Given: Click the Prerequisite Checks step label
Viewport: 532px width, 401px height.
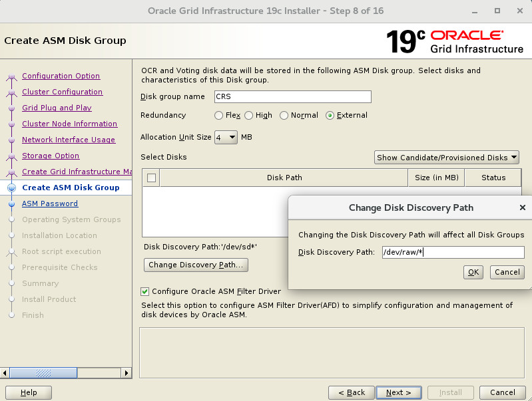Looking at the screenshot, I should click(x=60, y=267).
